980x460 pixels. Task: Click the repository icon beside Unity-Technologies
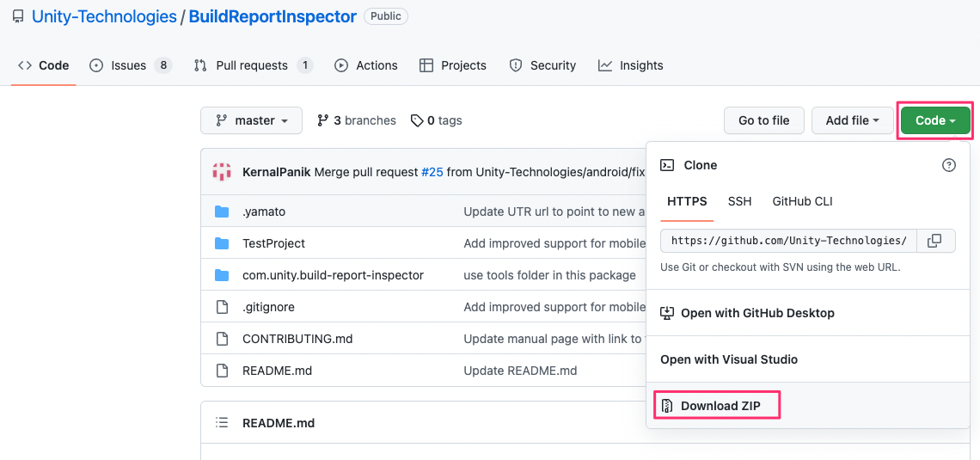click(x=18, y=17)
